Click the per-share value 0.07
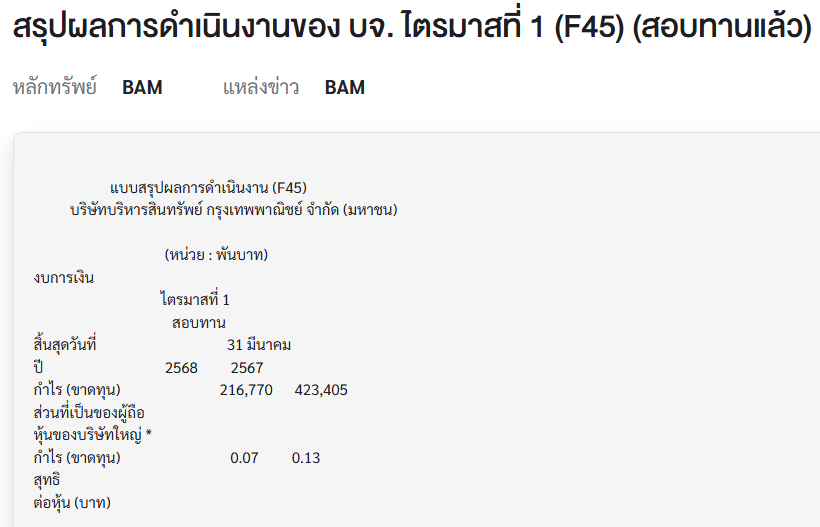The width and height of the screenshot is (820, 527). point(244,458)
